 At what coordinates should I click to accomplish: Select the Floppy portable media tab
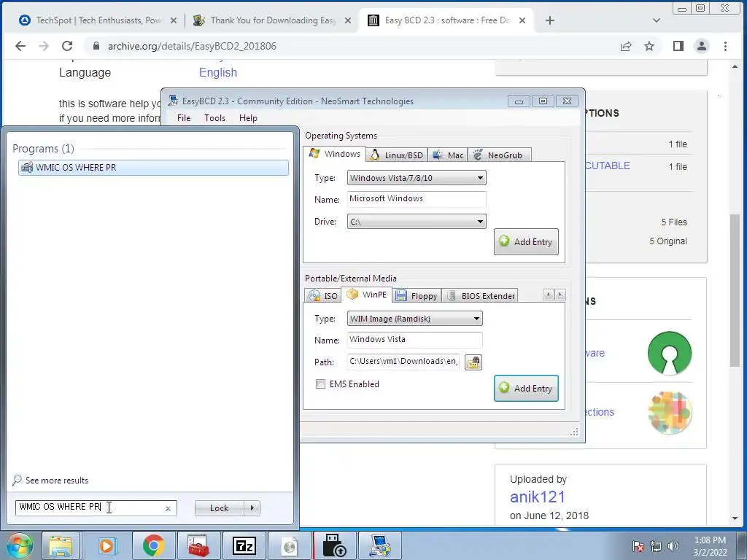[x=417, y=296]
